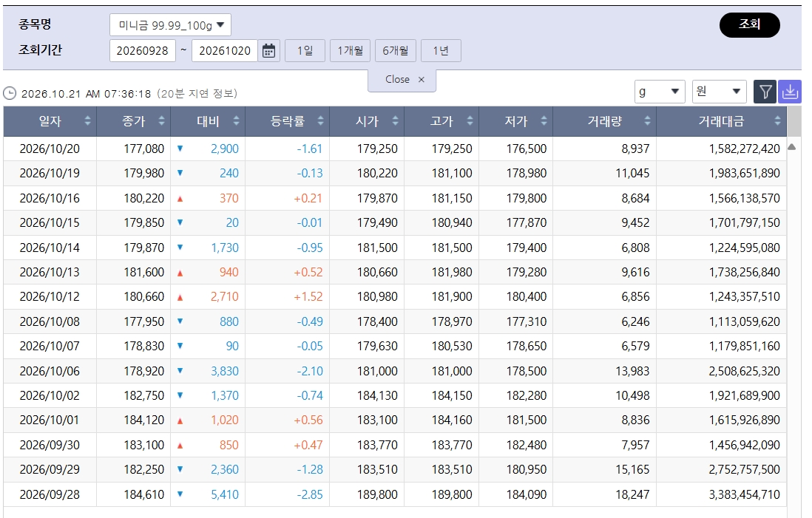Focus the end date field 20261020
The width and height of the screenshot is (812, 518).
tap(225, 51)
